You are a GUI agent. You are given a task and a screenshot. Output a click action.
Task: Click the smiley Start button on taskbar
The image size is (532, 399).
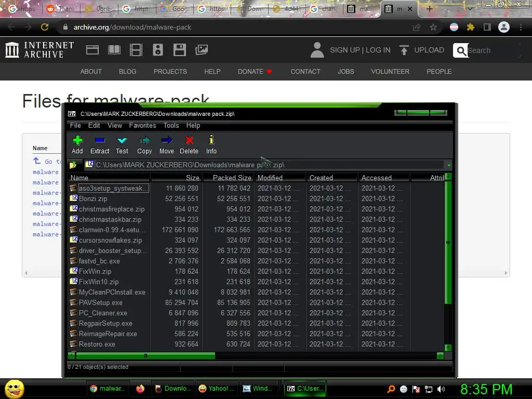14,389
